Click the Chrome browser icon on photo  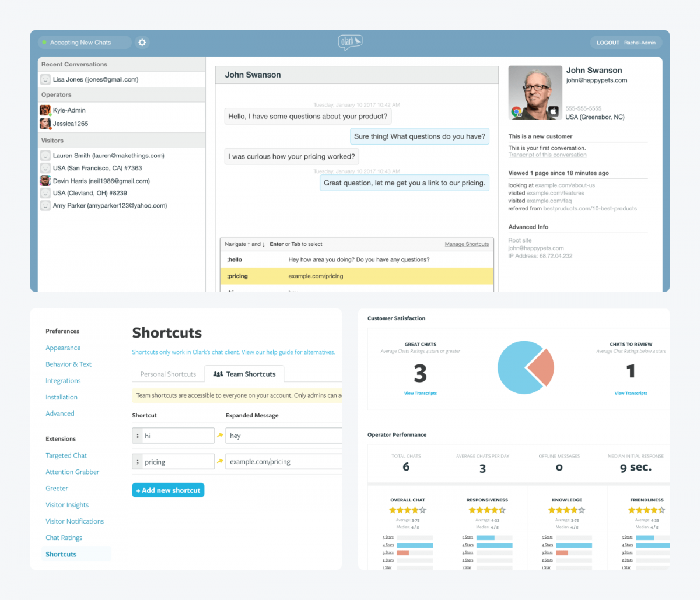point(516,111)
